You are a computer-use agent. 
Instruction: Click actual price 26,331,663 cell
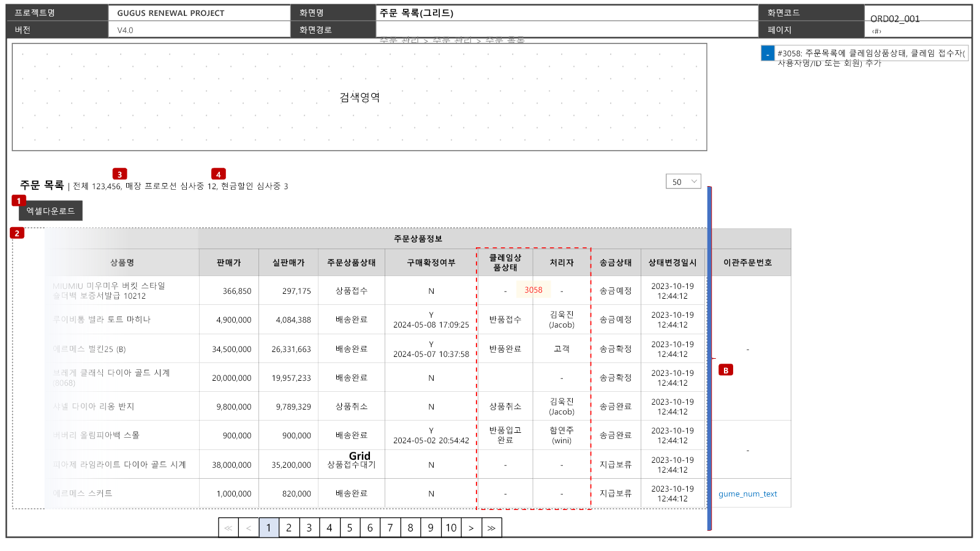click(288, 349)
